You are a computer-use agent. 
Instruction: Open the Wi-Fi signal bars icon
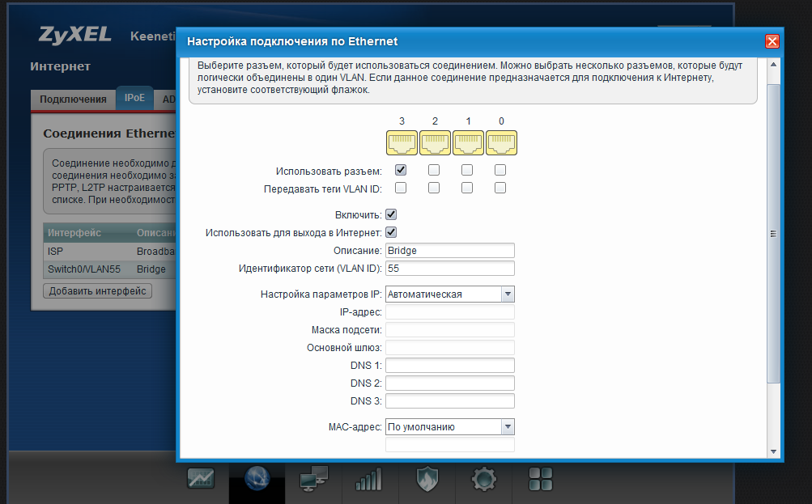[x=368, y=479]
